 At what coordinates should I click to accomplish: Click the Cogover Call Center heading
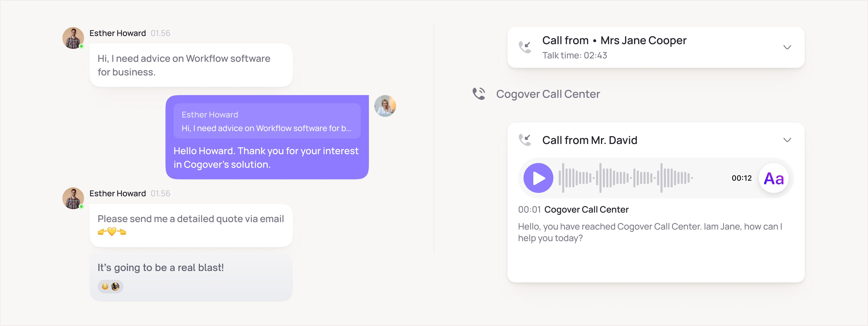pos(548,94)
